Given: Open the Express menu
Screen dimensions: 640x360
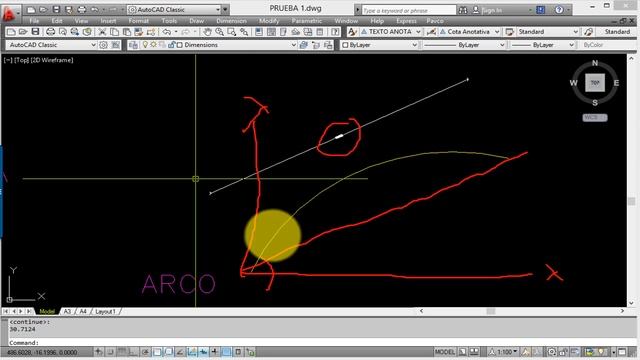Looking at the screenshot, I should point(407,21).
